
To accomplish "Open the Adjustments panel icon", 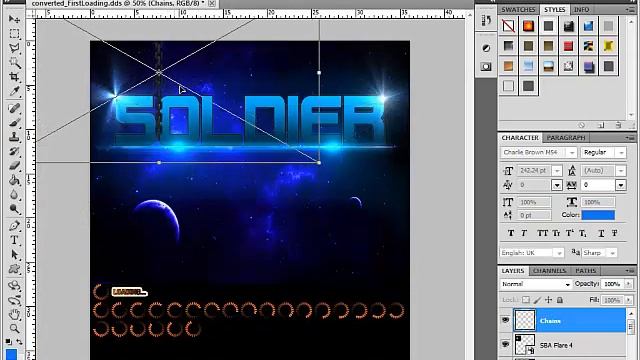I will (486, 48).
